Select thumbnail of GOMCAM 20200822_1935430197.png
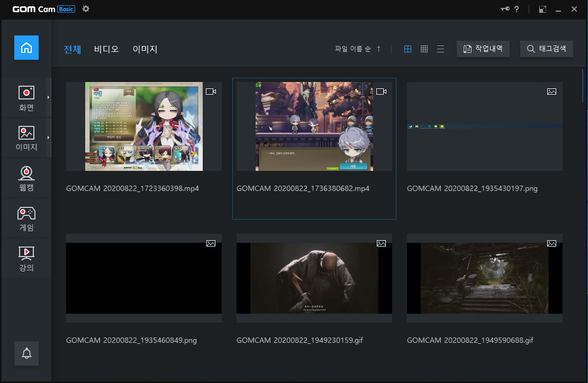Screen dimensions: 588x383 pyautogui.click(x=484, y=126)
